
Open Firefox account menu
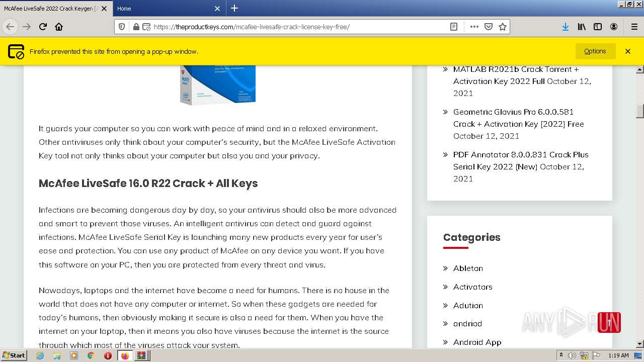pyautogui.click(x=614, y=27)
